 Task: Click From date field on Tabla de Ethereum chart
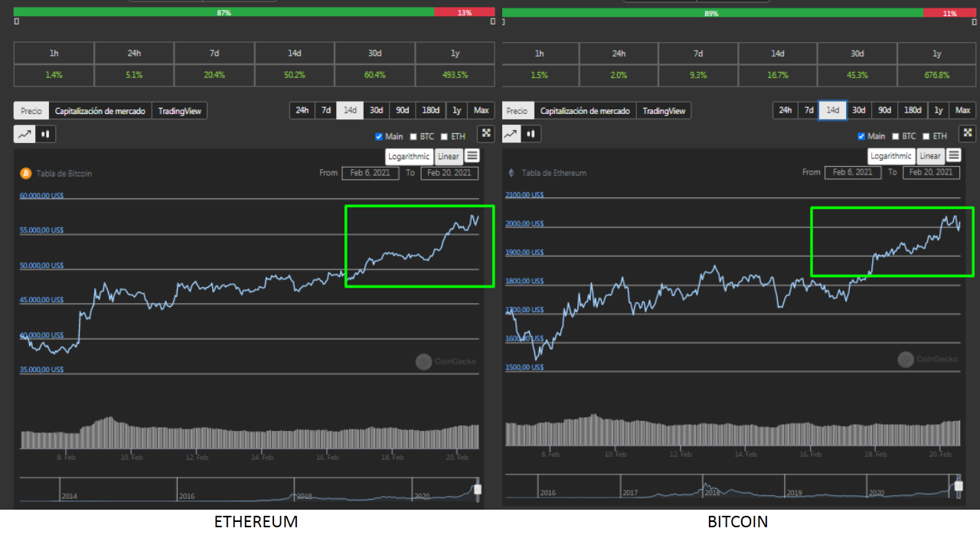tap(853, 172)
